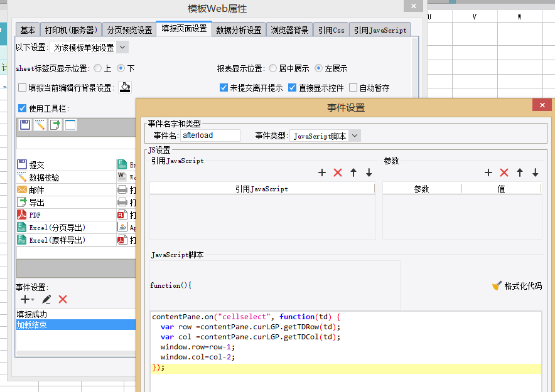Select the 填报页面设置 tab

tap(184, 29)
